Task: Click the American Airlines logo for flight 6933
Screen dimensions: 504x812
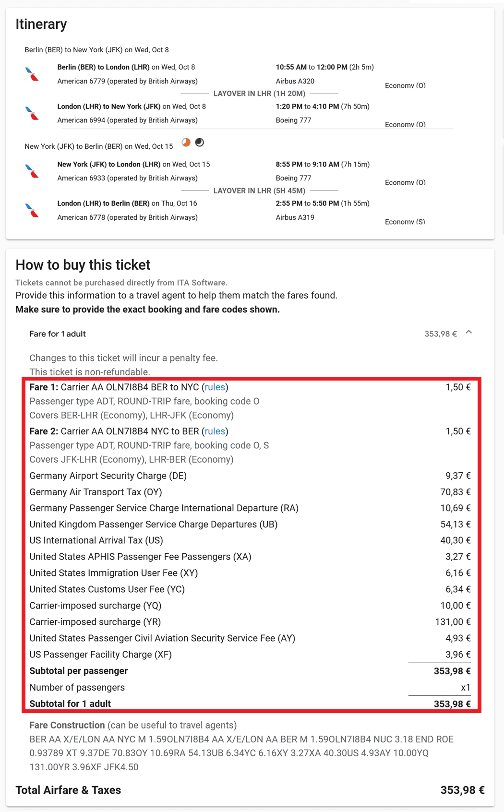Action: pos(32,171)
